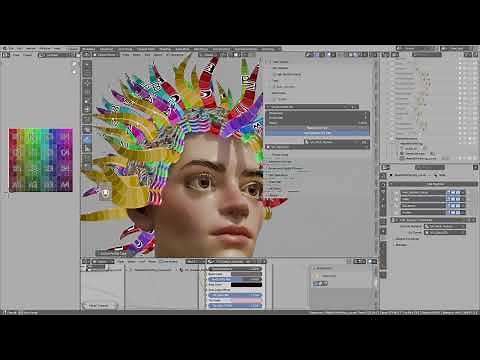480x360 pixels.
Task: Open the 3D viewport editor type selector
Action: tap(86, 55)
